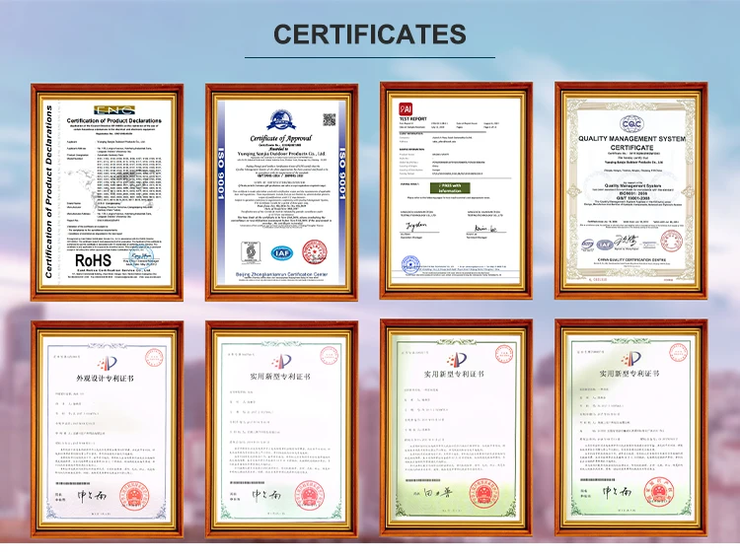Open the ISO 9001 Certificate of Approval

pyautogui.click(x=281, y=192)
